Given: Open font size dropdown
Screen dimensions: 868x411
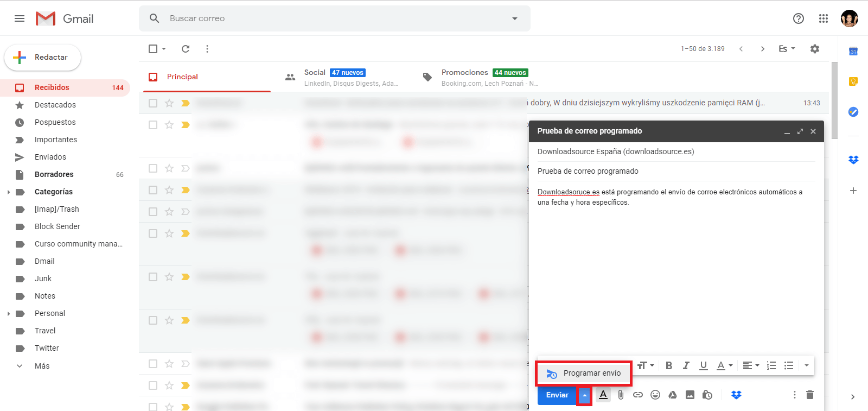Looking at the screenshot, I should pyautogui.click(x=646, y=365).
